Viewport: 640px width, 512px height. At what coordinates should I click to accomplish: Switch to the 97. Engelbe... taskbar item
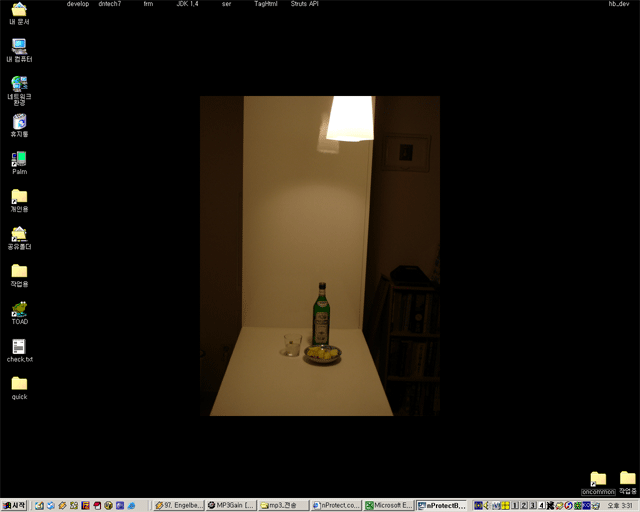pyautogui.click(x=178, y=505)
